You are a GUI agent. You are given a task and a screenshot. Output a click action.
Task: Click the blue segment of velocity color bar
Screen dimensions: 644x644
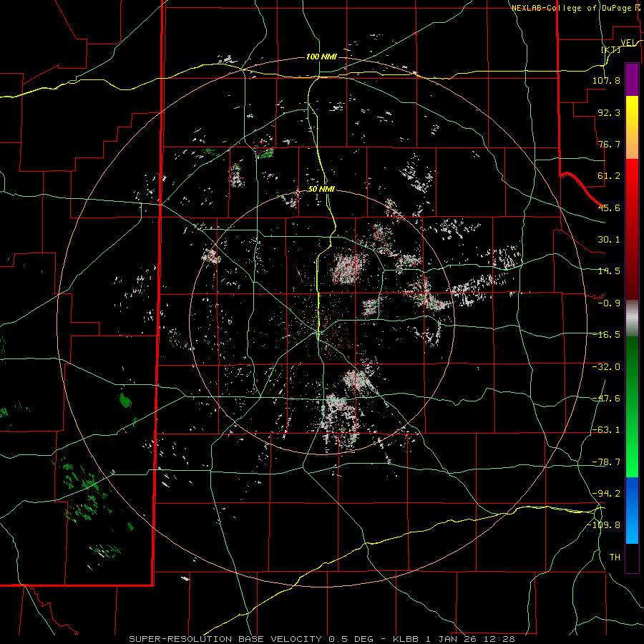(x=632, y=510)
